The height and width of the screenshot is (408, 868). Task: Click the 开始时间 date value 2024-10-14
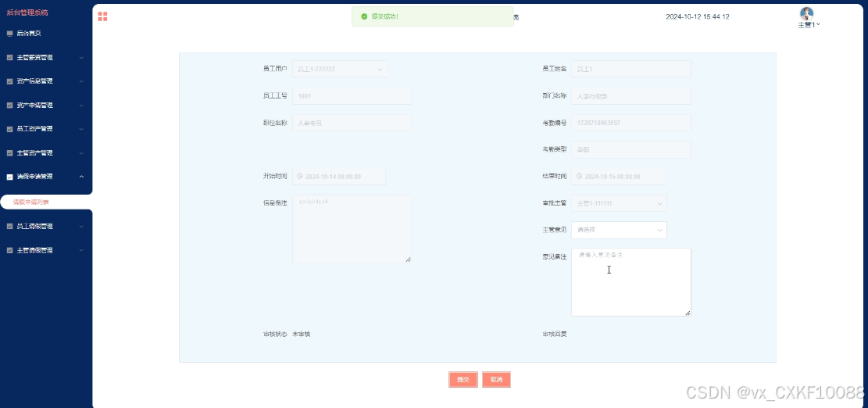pyautogui.click(x=334, y=177)
